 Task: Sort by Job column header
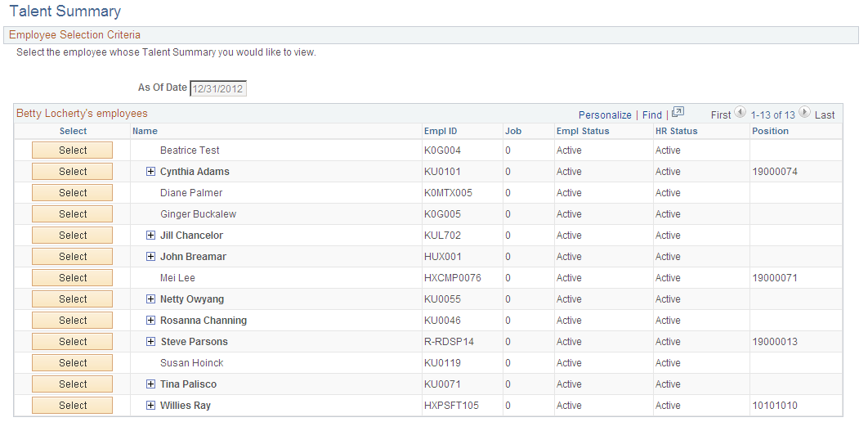pyautogui.click(x=513, y=131)
